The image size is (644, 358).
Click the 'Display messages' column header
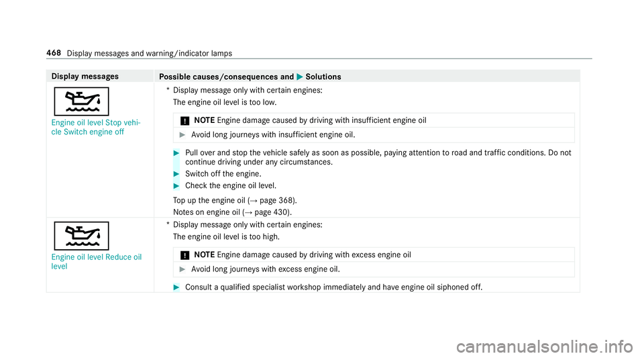pos(85,77)
